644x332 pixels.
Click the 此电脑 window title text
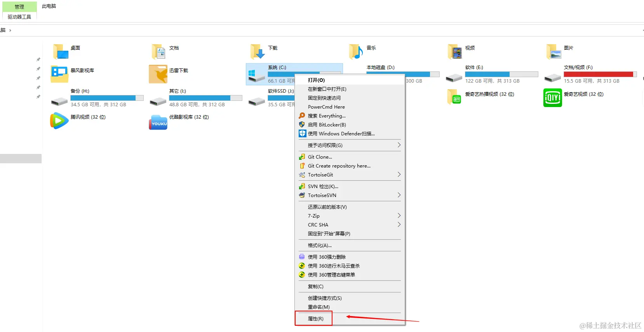click(x=49, y=6)
